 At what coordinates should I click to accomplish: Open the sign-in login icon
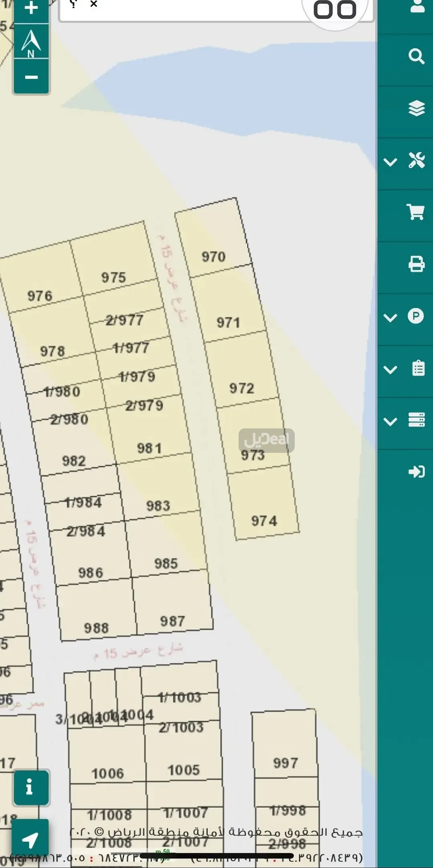click(x=416, y=472)
